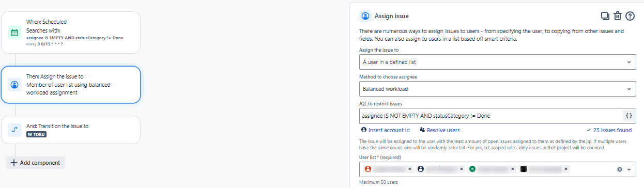Open help via the question mark icon
The image size is (644, 188).
[630, 16]
